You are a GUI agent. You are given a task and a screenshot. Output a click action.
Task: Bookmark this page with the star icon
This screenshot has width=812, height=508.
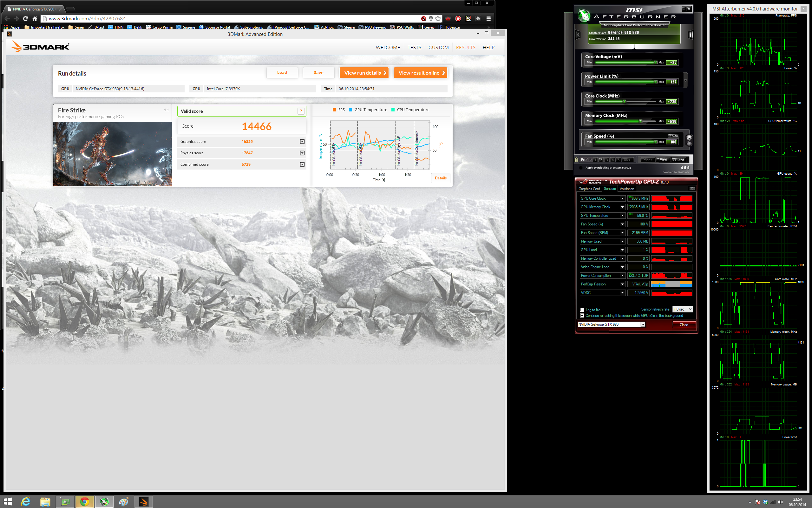[x=438, y=18]
